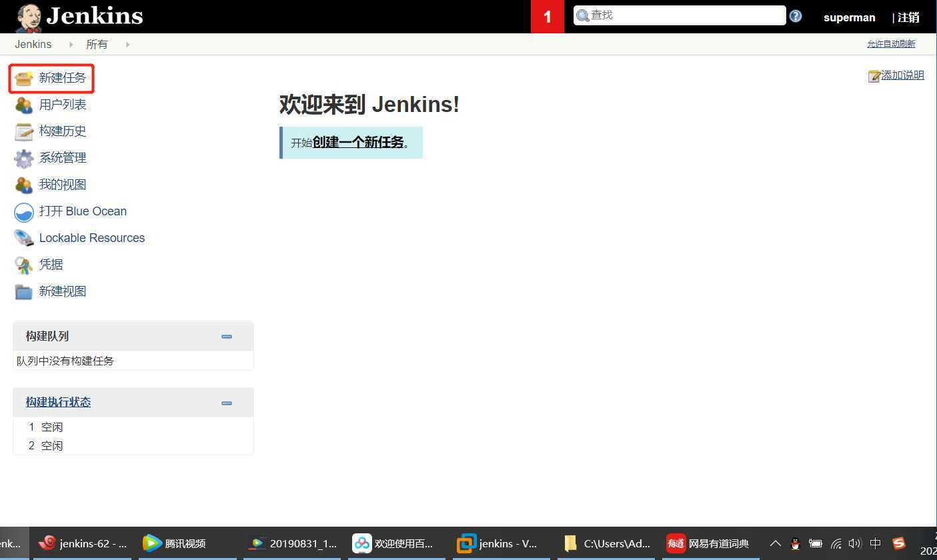This screenshot has width=937, height=560.
Task: Click the 凭据 keys icon
Action: point(23,265)
